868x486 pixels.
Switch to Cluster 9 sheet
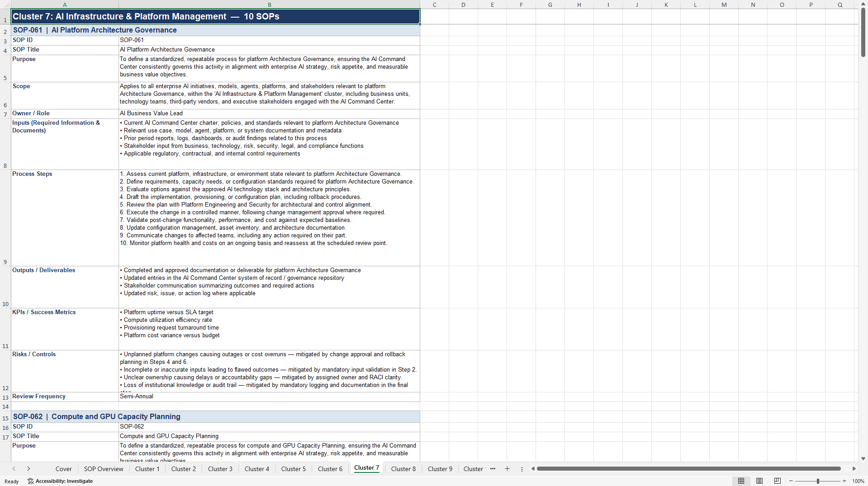[x=440, y=469]
